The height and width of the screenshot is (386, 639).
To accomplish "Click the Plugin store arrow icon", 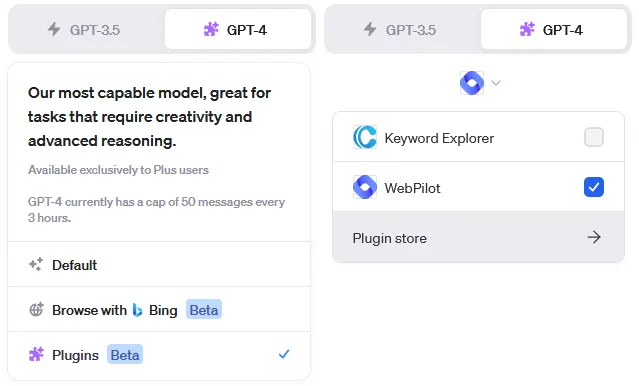I will [x=594, y=237].
